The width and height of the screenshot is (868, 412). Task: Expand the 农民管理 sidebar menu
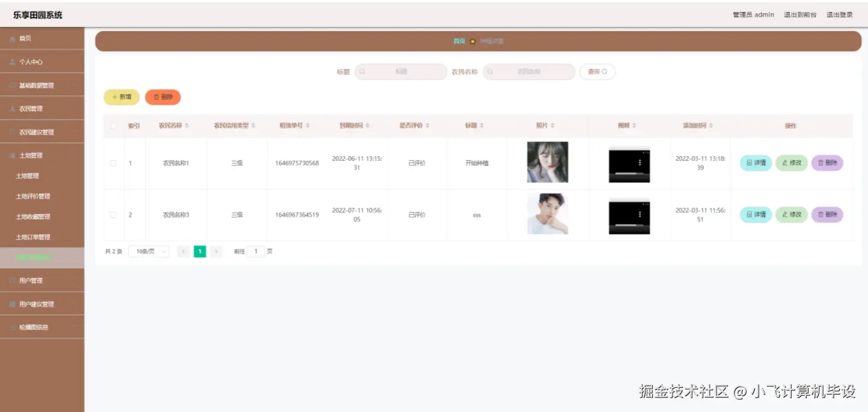pyautogui.click(x=42, y=109)
